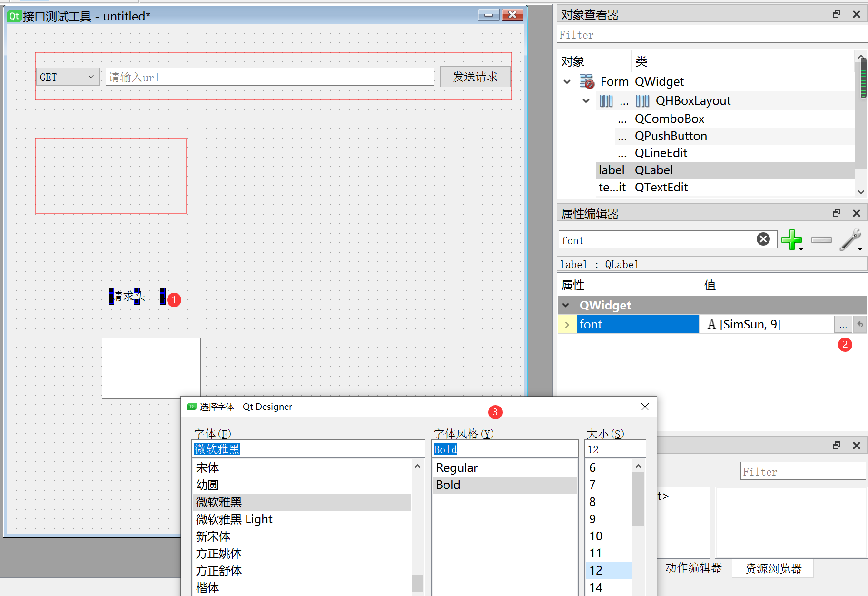Click the 发送请求 button

click(x=475, y=77)
